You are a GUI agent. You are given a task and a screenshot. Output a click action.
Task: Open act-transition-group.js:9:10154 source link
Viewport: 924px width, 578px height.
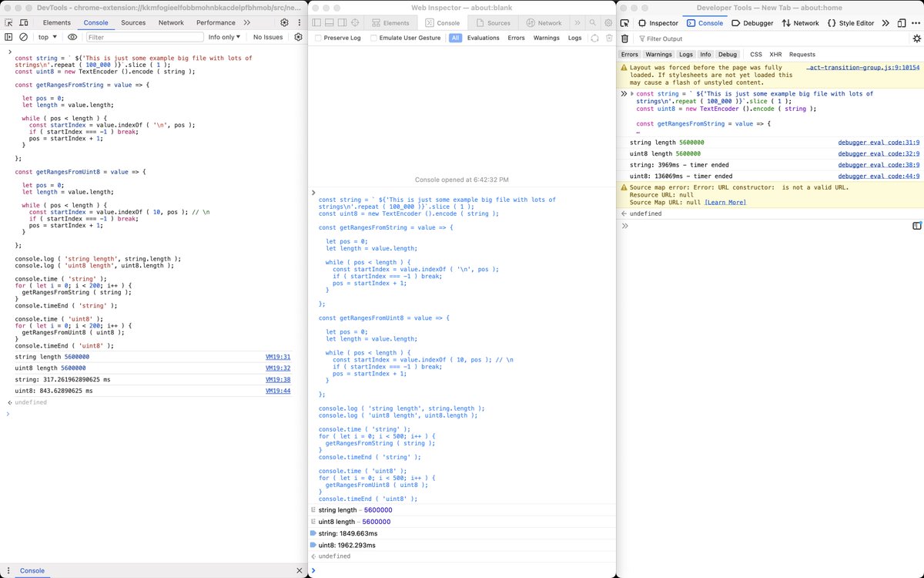coord(863,68)
